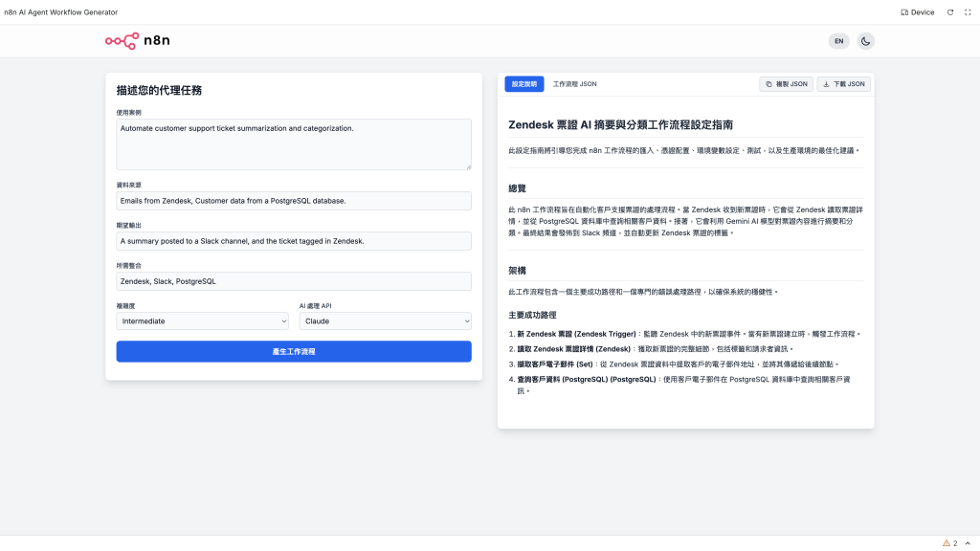Image resolution: width=980 pixels, height=551 pixels.
Task: Click the warning count 2 at bottom
Action: tap(955, 543)
